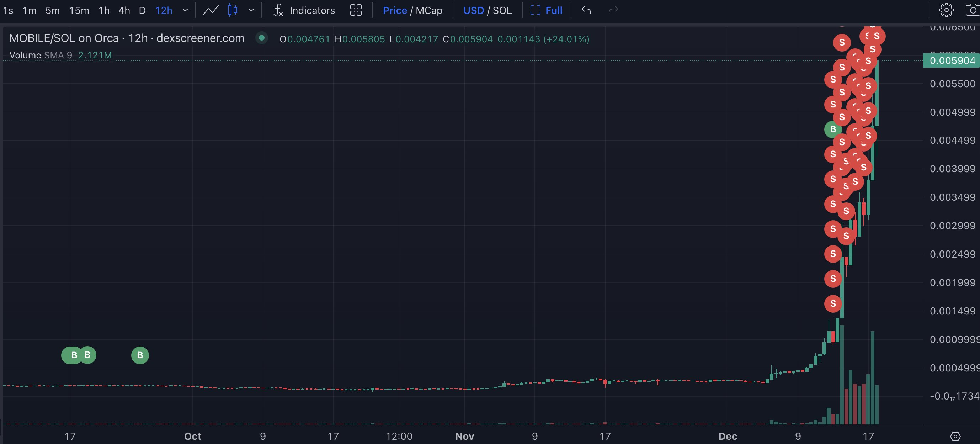Select the candlestick chart type icon

tap(233, 10)
